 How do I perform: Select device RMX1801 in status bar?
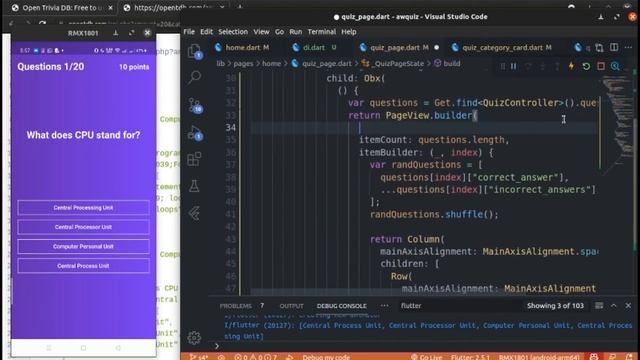point(539,357)
